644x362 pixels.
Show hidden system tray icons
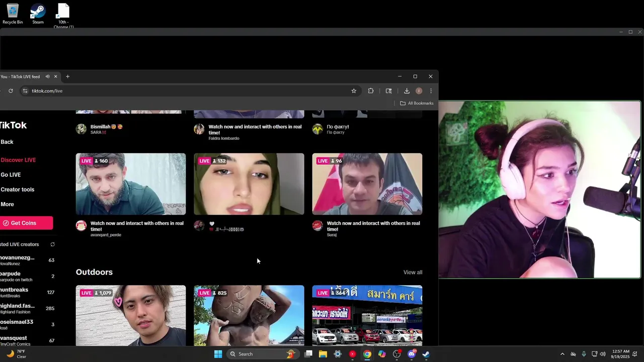point(562,354)
